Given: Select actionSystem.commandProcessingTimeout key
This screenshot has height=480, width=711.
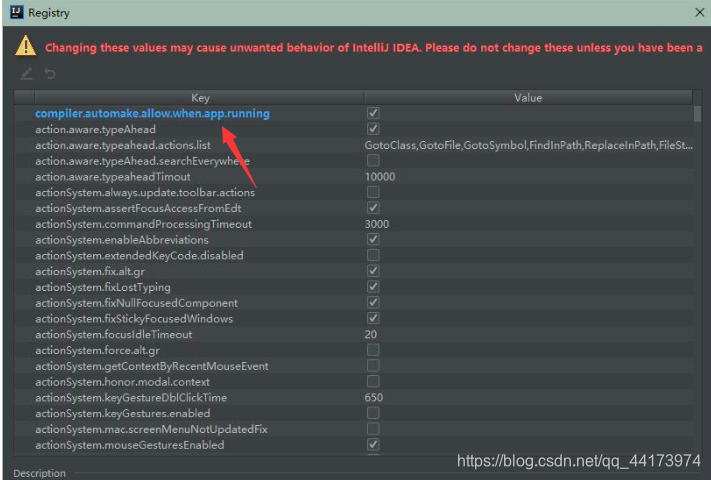Looking at the screenshot, I should tap(143, 224).
